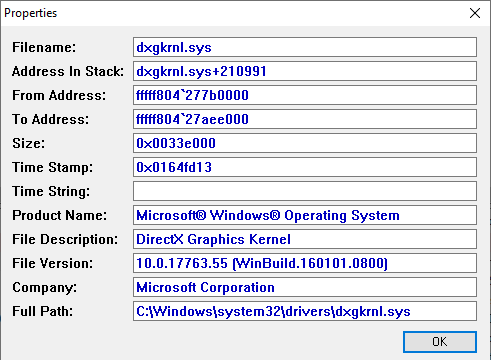Screen dimensions: 491x360
Task: Click the Time Stamp value field
Action: [x=305, y=167]
